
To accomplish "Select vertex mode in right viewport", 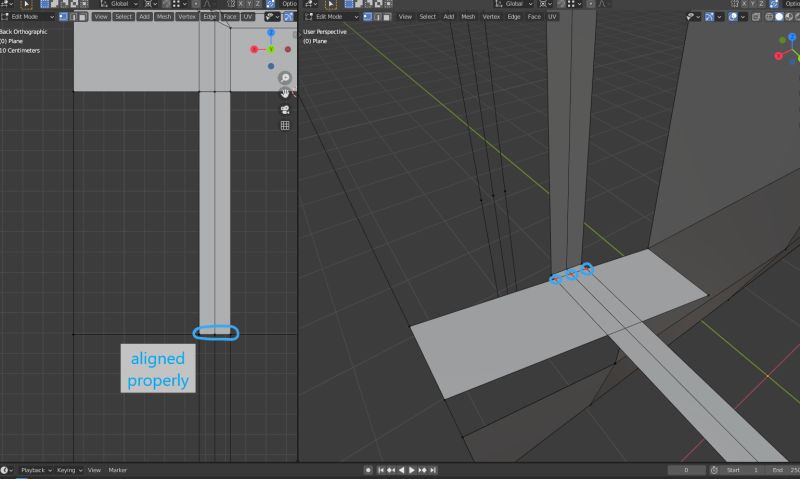I will pyautogui.click(x=367, y=17).
